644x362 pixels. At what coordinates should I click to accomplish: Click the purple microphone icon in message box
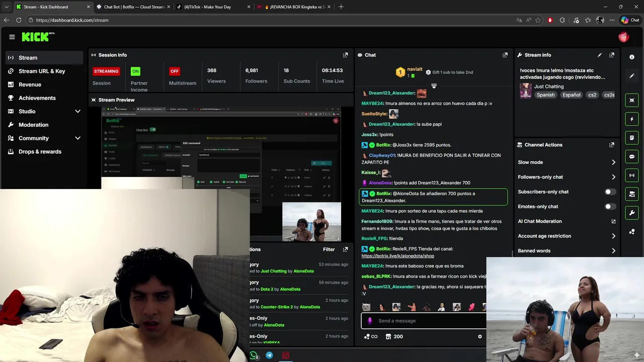[x=370, y=321]
